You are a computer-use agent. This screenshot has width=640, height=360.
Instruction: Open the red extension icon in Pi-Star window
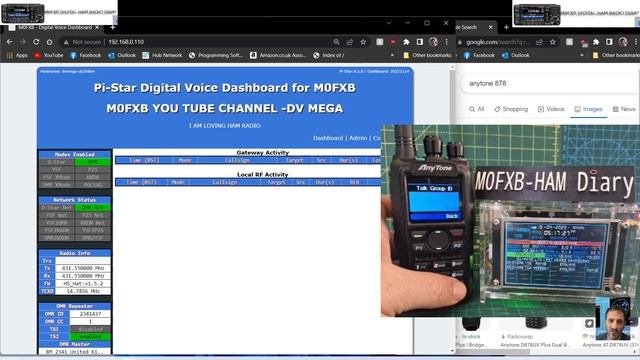(x=393, y=42)
